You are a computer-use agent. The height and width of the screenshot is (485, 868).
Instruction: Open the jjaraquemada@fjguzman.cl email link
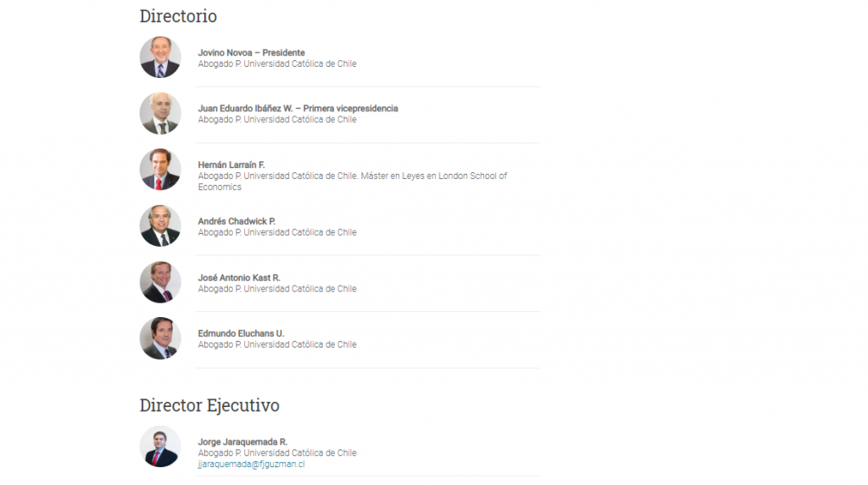point(251,465)
